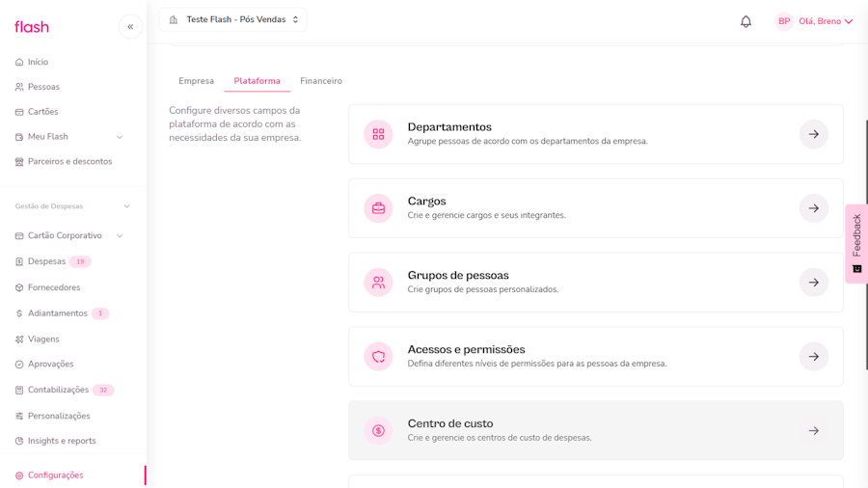The height and width of the screenshot is (488, 868).
Task: Click the Contabilizações 32 count badge
Action: [103, 390]
